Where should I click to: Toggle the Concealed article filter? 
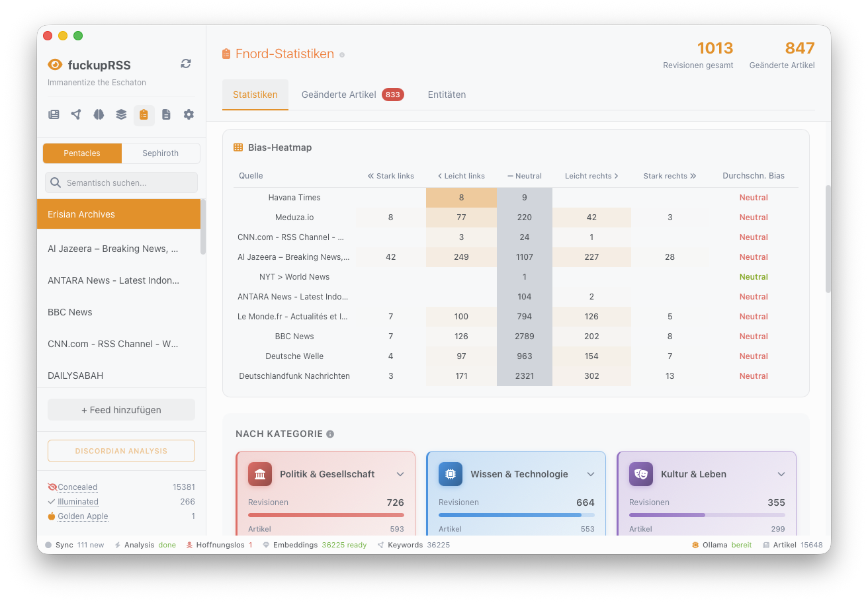[77, 487]
